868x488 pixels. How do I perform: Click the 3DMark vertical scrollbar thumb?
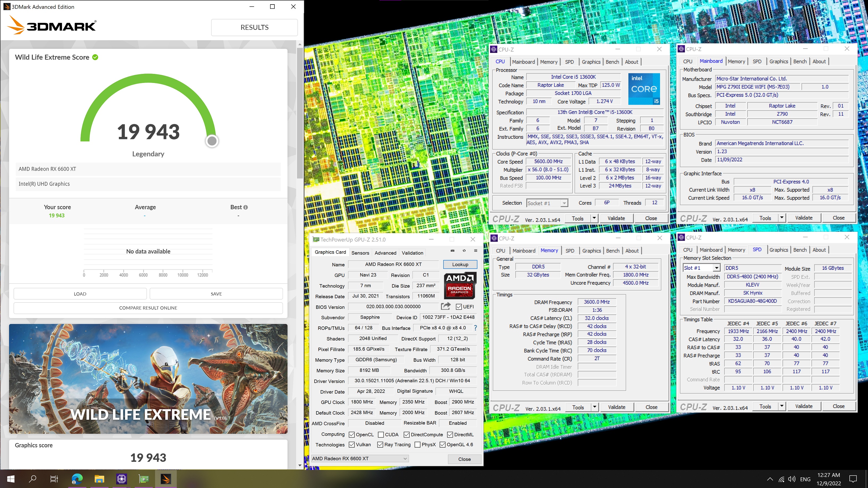[300, 113]
